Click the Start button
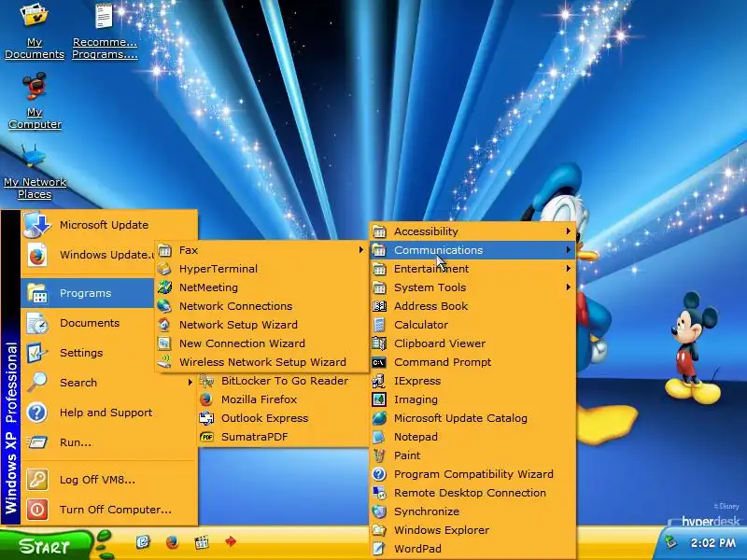The image size is (747, 560). click(x=46, y=545)
